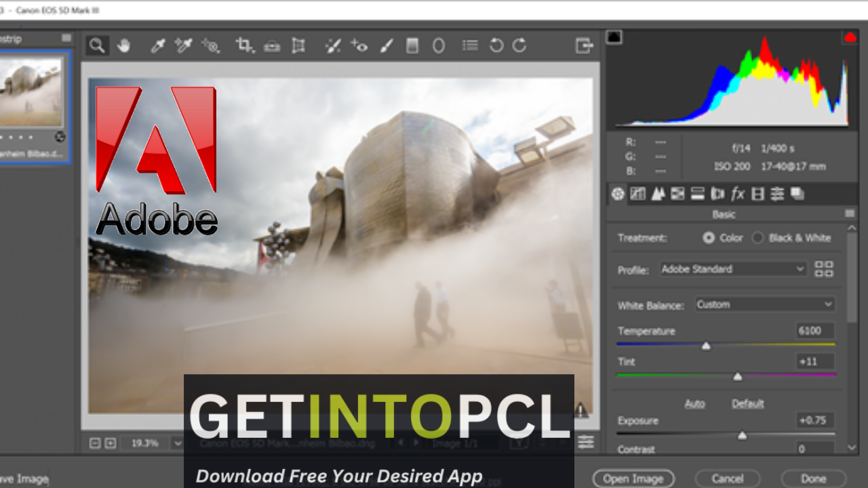The image size is (868, 488).
Task: Toggle the before/after settings icon
Action: (x=586, y=442)
